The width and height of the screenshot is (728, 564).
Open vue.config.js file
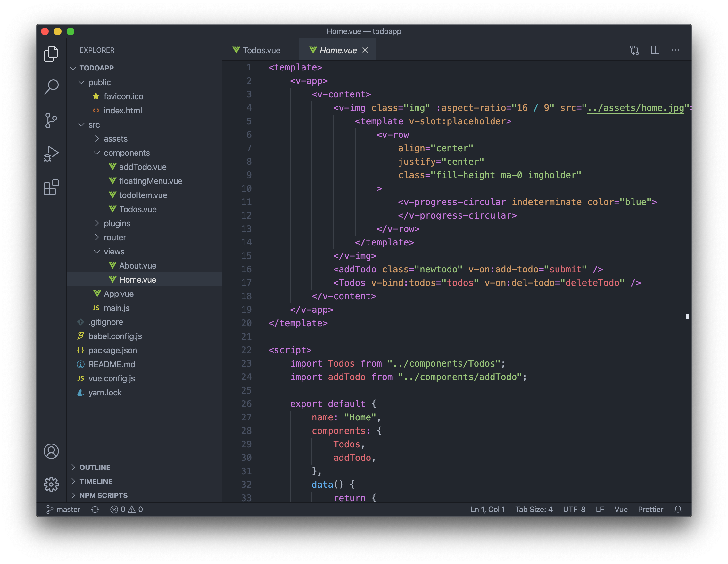(144, 378)
